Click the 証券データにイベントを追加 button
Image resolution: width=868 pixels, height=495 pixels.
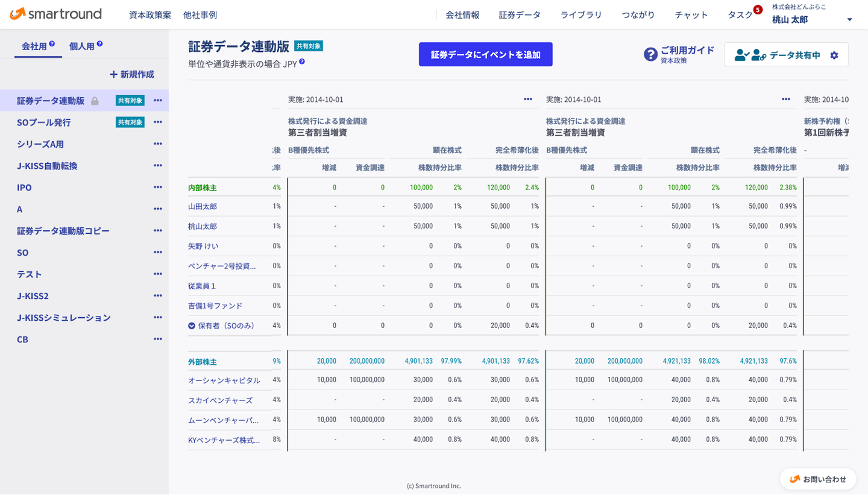coord(485,54)
